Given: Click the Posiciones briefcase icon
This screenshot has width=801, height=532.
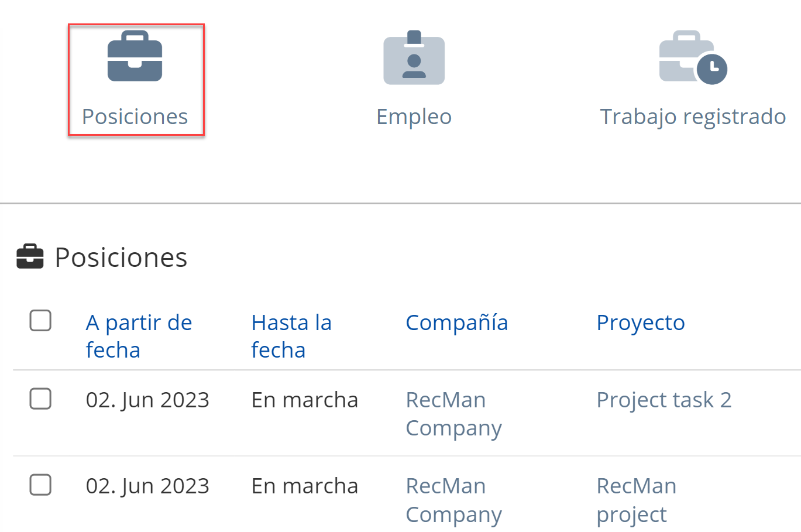Looking at the screenshot, I should 135,57.
